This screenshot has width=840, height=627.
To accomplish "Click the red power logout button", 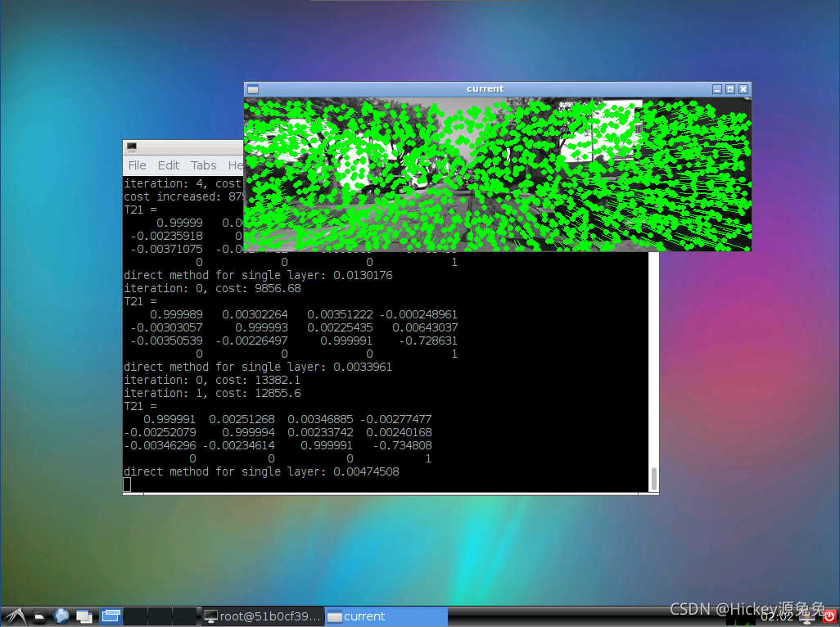I will point(829,617).
